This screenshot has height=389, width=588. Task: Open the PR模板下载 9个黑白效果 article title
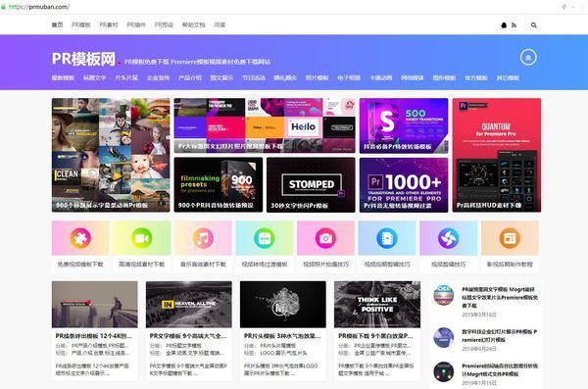click(x=375, y=336)
